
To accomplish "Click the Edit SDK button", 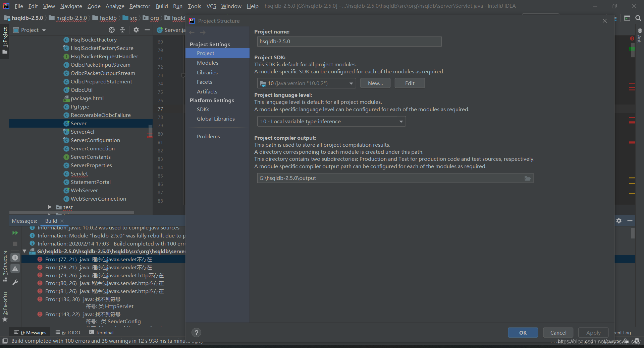I will tap(410, 83).
